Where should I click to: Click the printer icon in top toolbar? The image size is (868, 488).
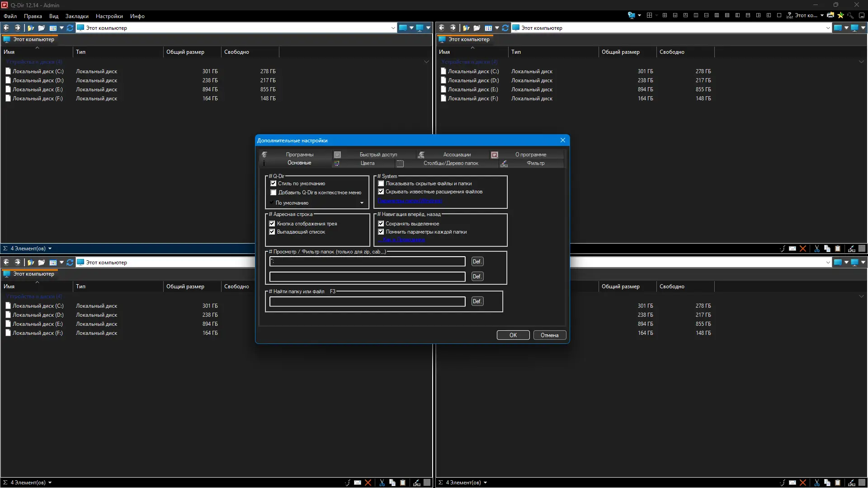[830, 15]
